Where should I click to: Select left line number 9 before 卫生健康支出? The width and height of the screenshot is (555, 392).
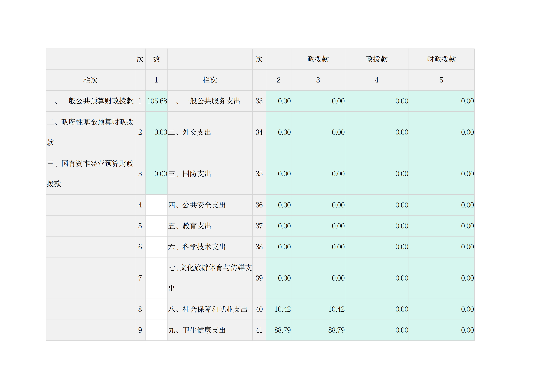click(140, 330)
